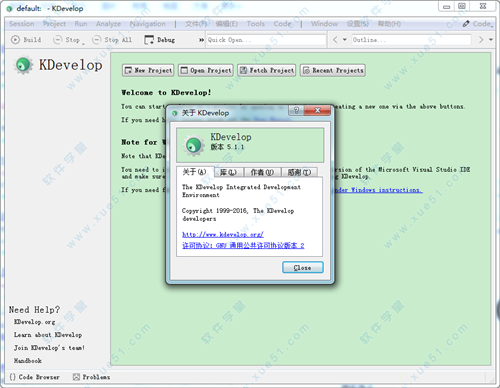Open the Handbook link
Image resolution: width=500 pixels, height=388 pixels.
(x=28, y=360)
